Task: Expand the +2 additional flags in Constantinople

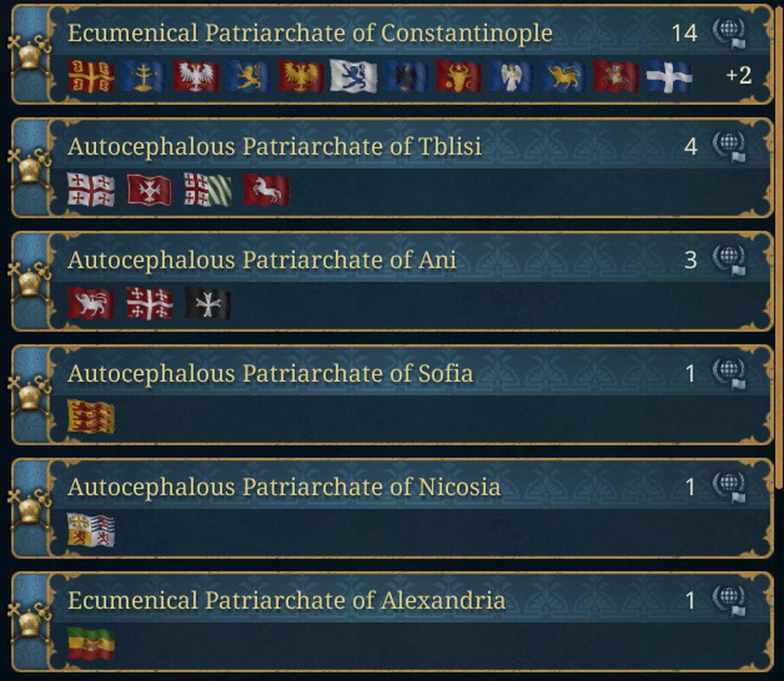Action: pos(738,76)
